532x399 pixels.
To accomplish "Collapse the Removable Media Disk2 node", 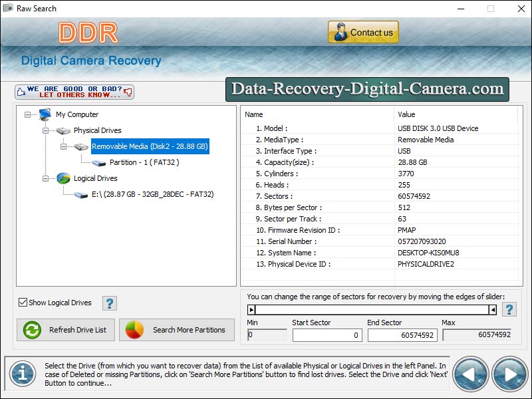I will pyautogui.click(x=63, y=146).
